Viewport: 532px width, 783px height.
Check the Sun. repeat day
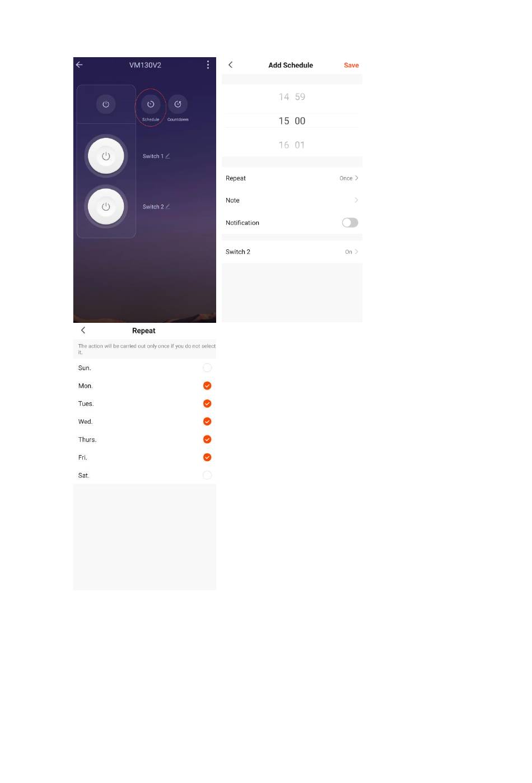click(x=207, y=368)
